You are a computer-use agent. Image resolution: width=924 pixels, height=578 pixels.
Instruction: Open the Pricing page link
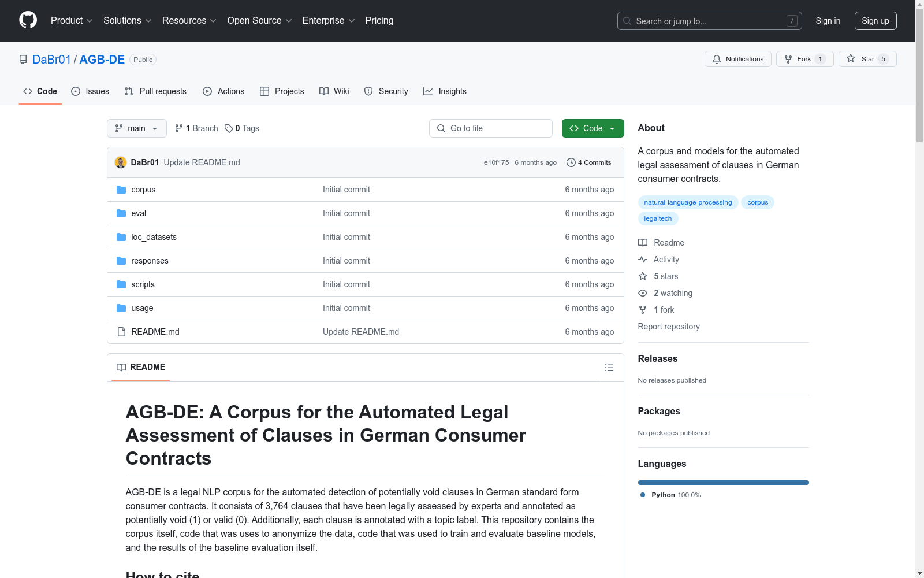[379, 20]
